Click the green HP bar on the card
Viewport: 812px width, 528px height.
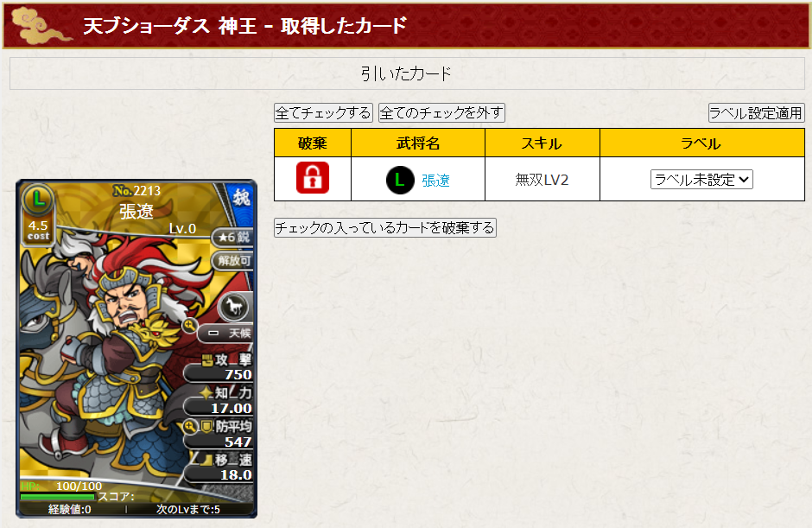click(57, 497)
